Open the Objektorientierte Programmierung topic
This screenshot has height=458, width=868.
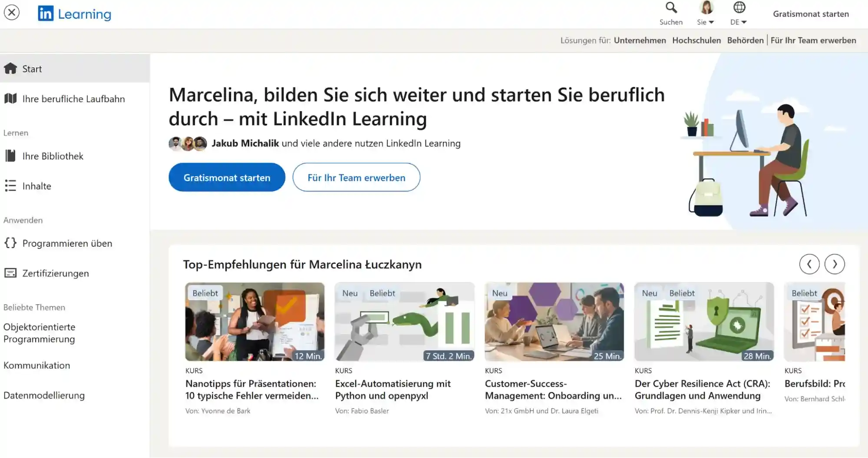click(x=40, y=333)
